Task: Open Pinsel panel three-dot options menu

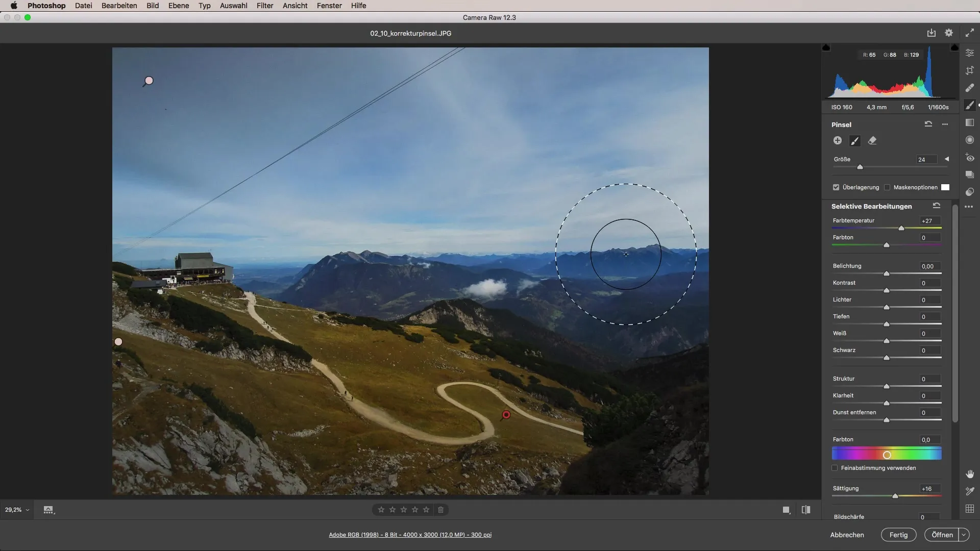Action: point(945,124)
